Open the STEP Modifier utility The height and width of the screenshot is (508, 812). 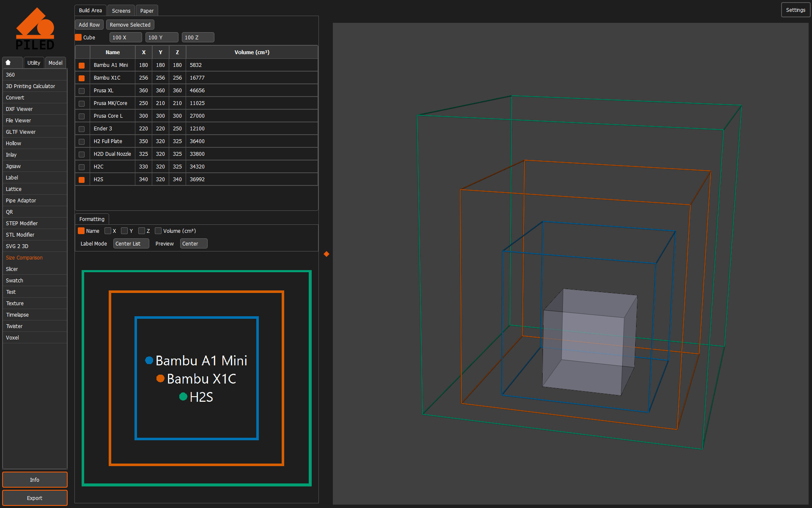pos(35,223)
